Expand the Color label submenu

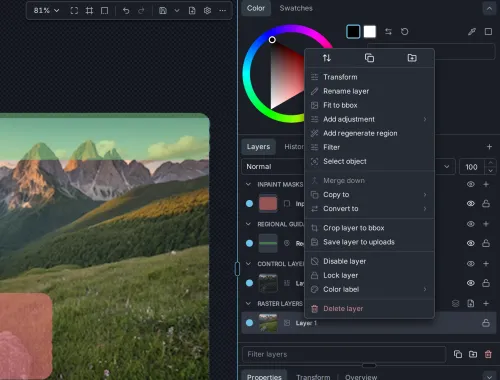[369, 289]
